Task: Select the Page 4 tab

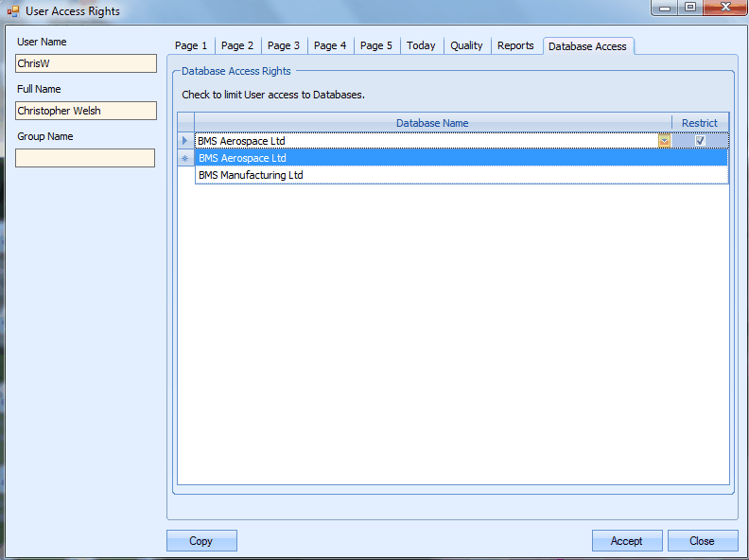Action: click(x=330, y=45)
